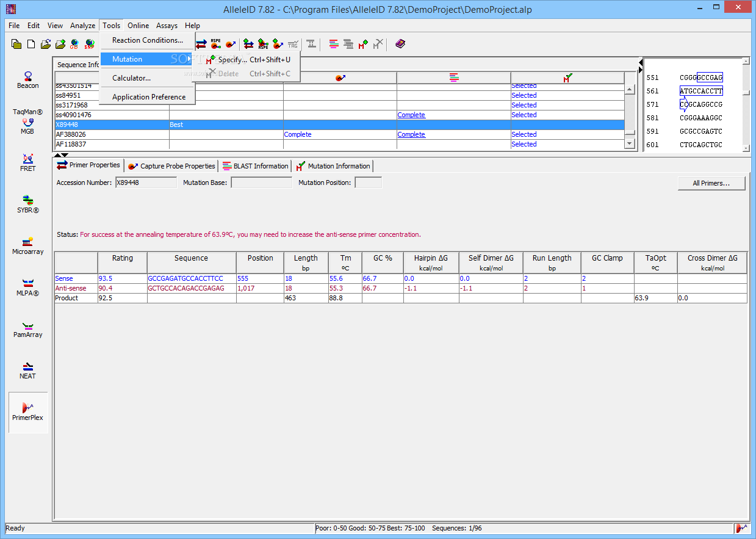This screenshot has height=539, width=756.
Task: Click the New Project toolbar icon
Action: [16, 44]
